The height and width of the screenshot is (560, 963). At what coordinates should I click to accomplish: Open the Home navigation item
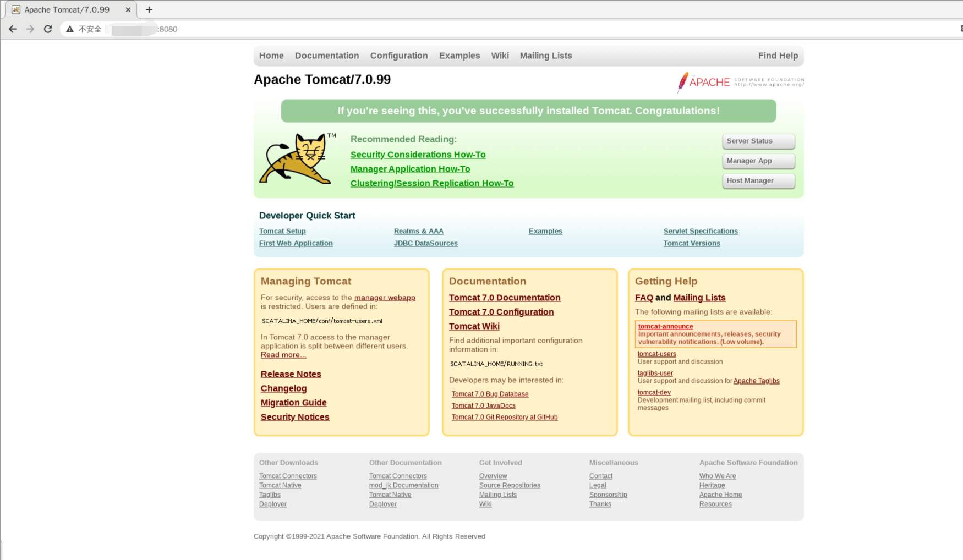271,56
